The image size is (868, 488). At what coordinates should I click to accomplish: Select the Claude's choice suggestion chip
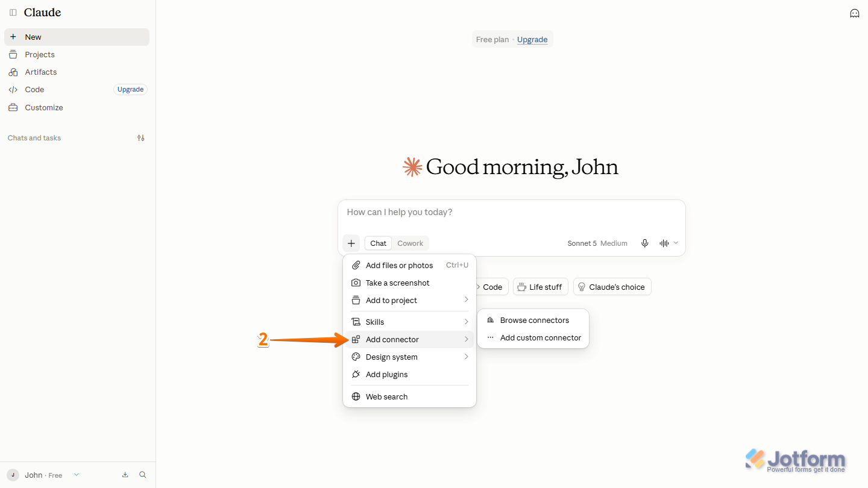coord(612,287)
